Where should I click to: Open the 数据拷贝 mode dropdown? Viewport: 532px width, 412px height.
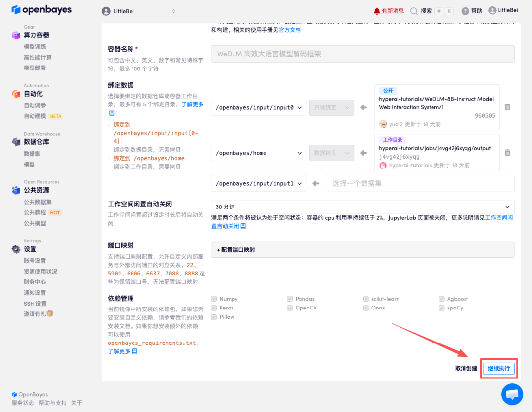(x=332, y=153)
